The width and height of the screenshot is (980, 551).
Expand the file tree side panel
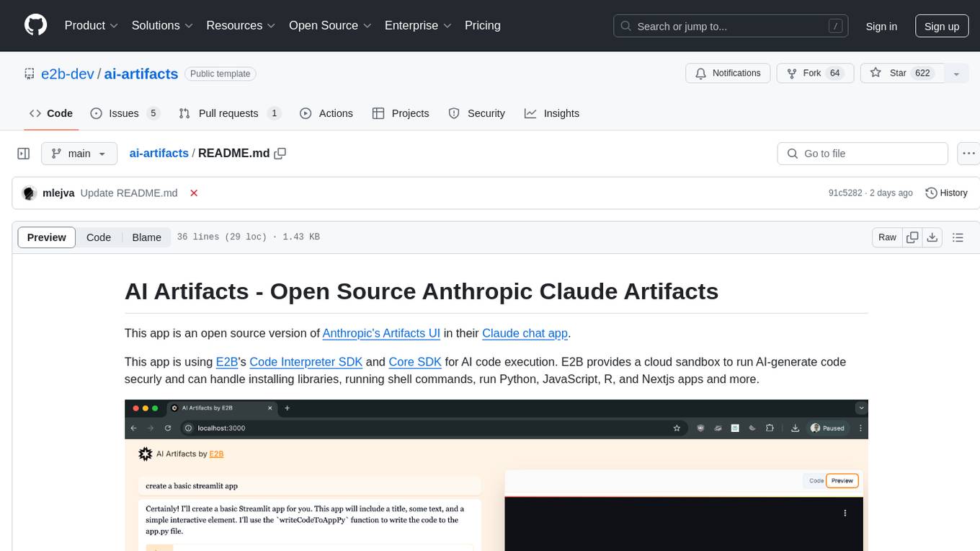(x=24, y=154)
